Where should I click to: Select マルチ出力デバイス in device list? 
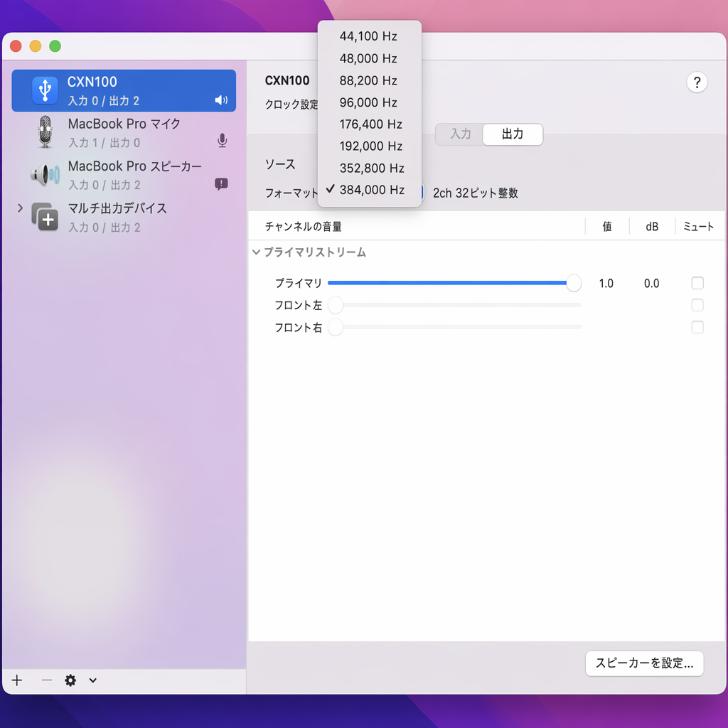point(124,218)
